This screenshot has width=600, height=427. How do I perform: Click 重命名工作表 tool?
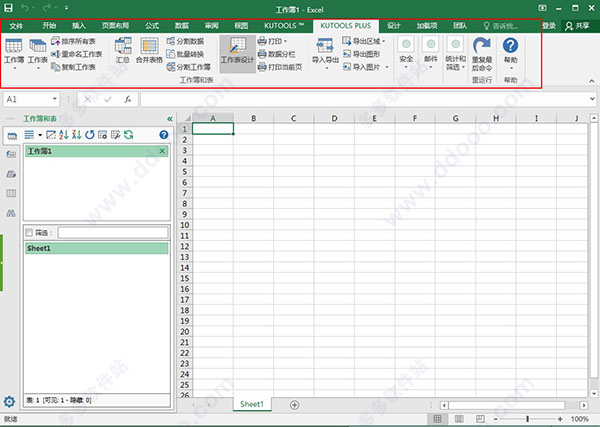[77, 54]
